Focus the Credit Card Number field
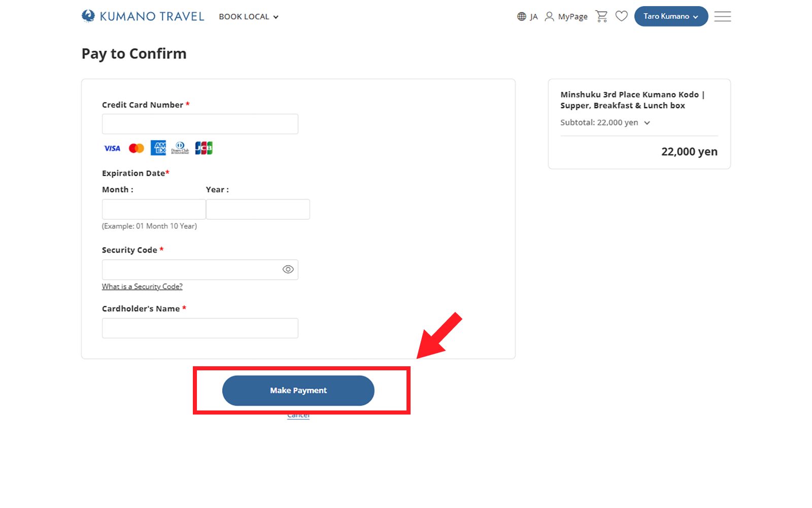The width and height of the screenshot is (812, 508). 200,124
